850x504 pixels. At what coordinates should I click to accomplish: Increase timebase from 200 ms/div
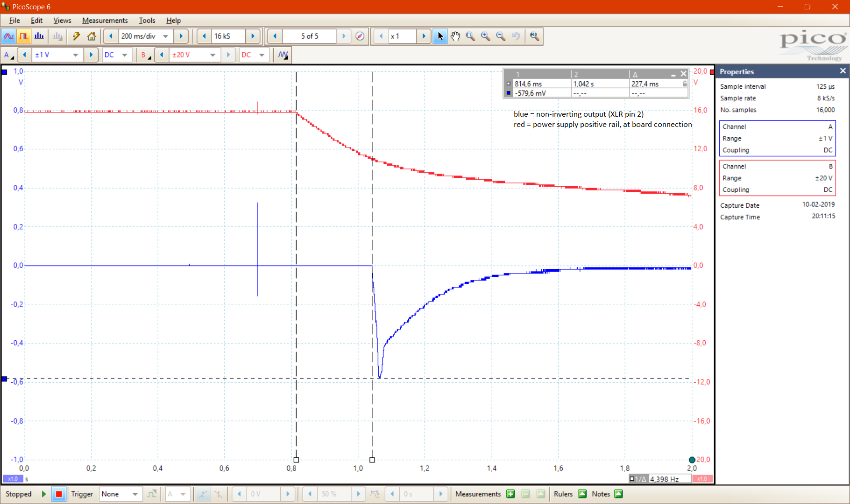click(181, 36)
